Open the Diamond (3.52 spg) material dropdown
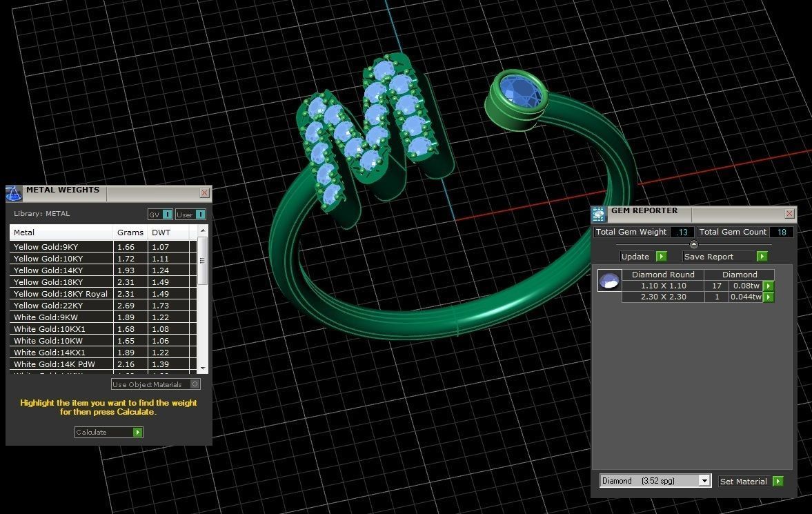 pos(704,481)
